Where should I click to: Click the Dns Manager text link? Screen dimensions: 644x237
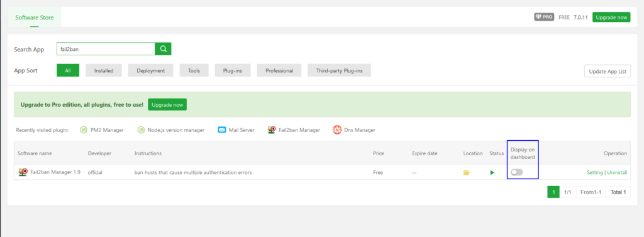(359, 130)
